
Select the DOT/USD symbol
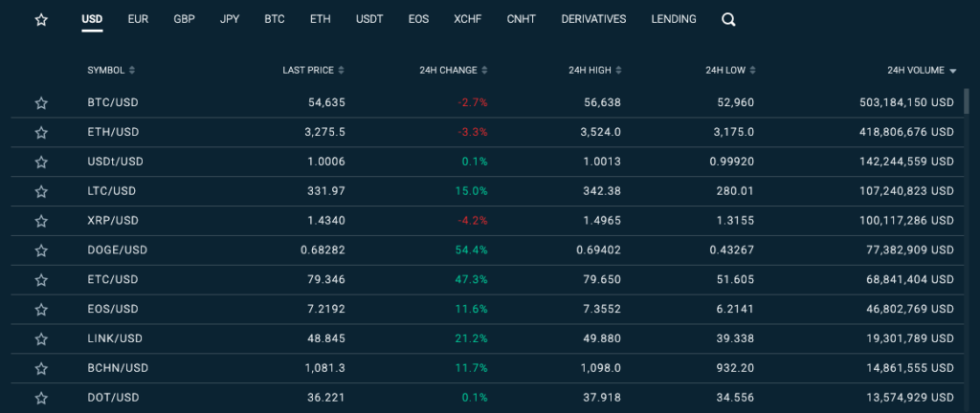click(113, 398)
